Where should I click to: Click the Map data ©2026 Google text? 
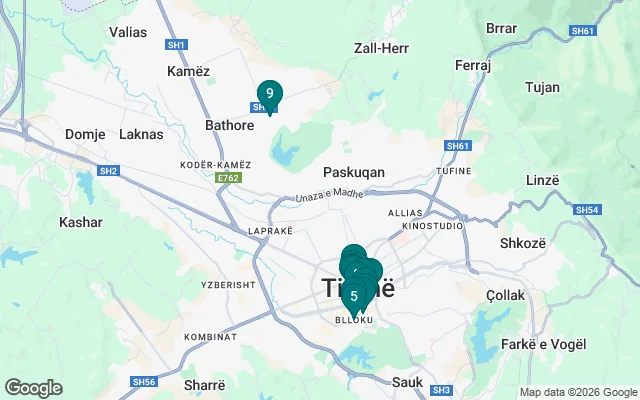[578, 393]
